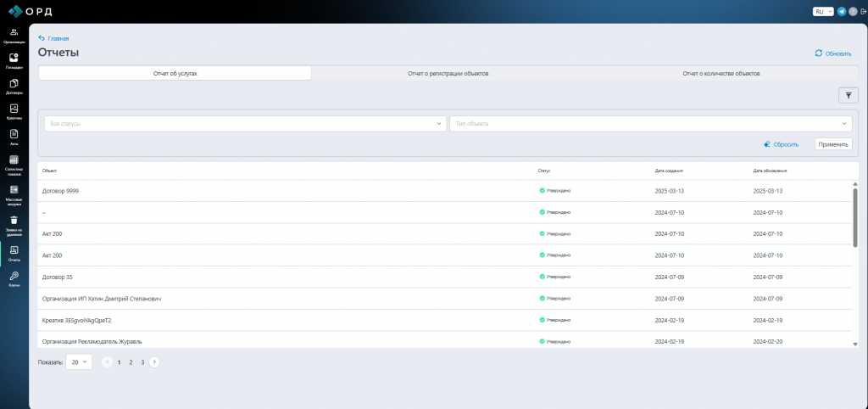
Task: Click update date 2024-02-20
Action: [768, 341]
